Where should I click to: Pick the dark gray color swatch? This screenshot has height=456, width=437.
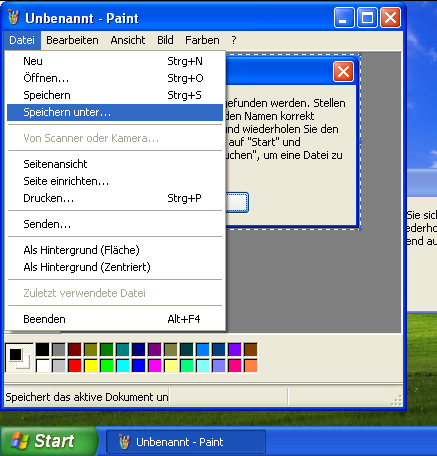pyautogui.click(x=59, y=350)
